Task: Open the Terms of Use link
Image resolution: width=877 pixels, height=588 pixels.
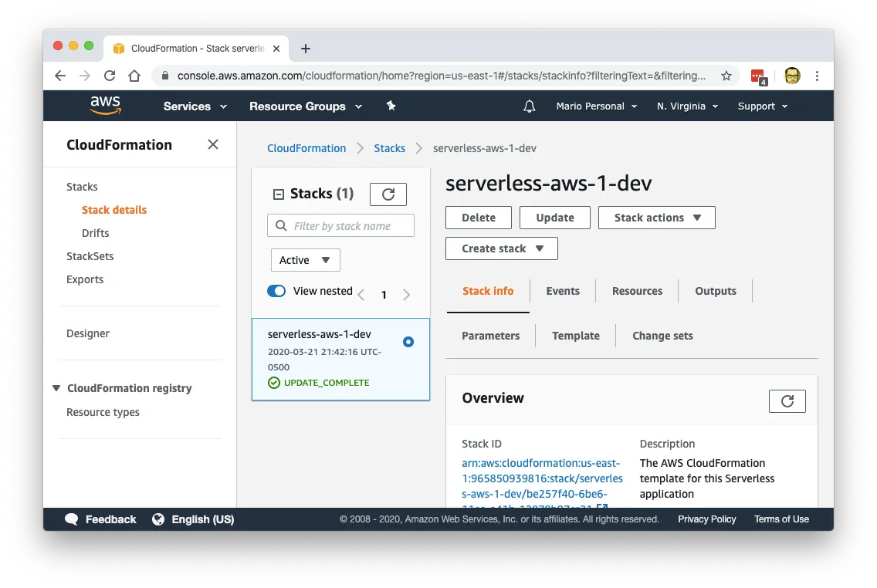Action: (781, 519)
